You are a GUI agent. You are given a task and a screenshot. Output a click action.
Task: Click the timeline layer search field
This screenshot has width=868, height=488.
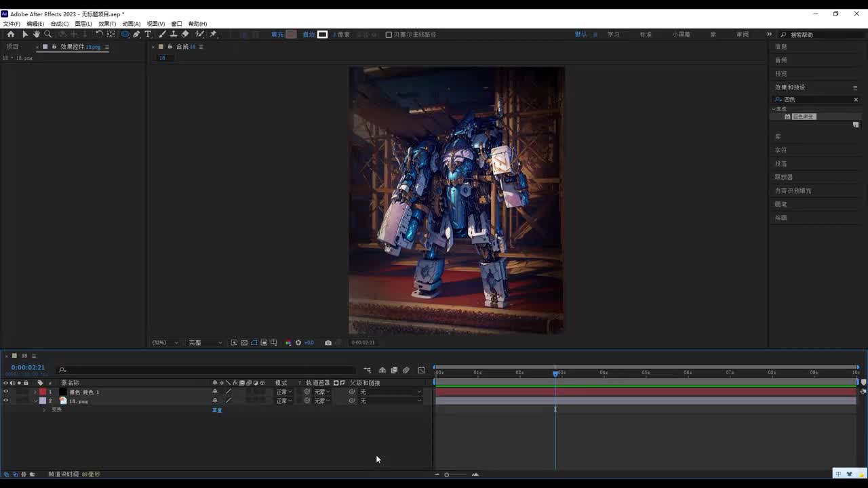point(207,370)
